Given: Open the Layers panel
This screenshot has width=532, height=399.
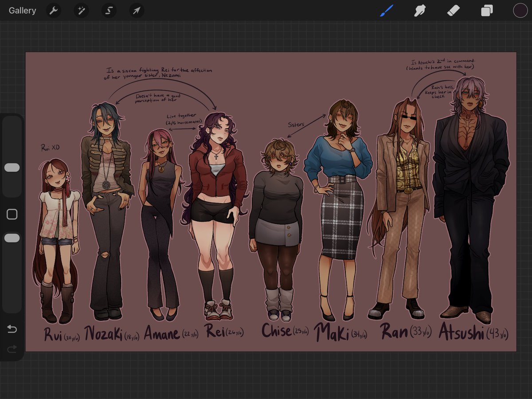Looking at the screenshot, I should point(487,10).
